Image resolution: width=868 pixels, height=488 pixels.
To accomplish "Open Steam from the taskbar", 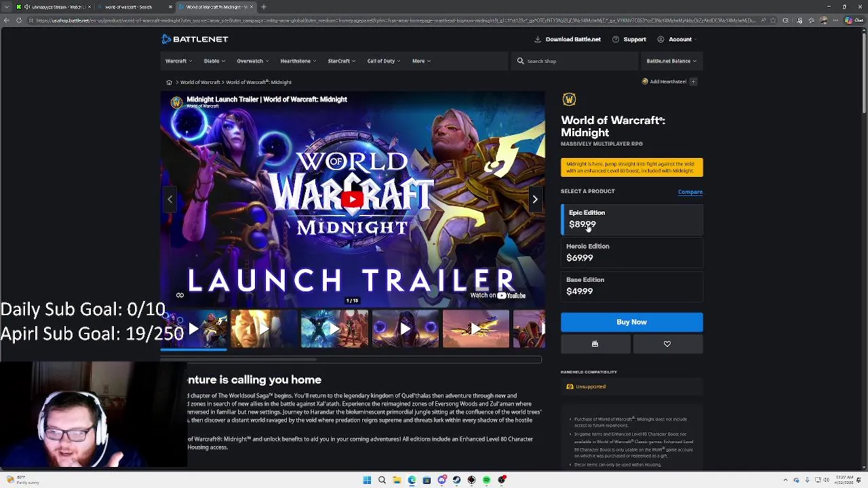I will 456,480.
